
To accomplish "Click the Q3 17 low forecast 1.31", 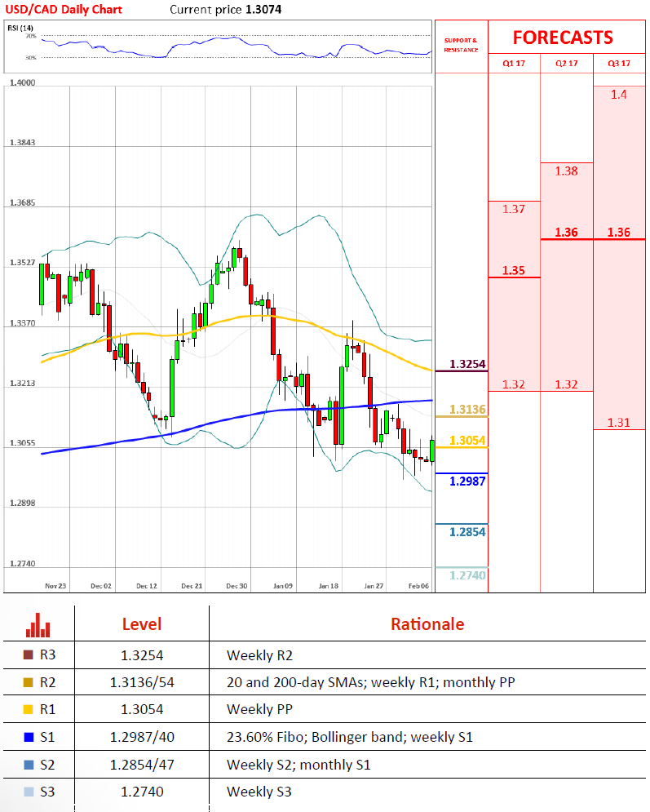I will 619,423.
